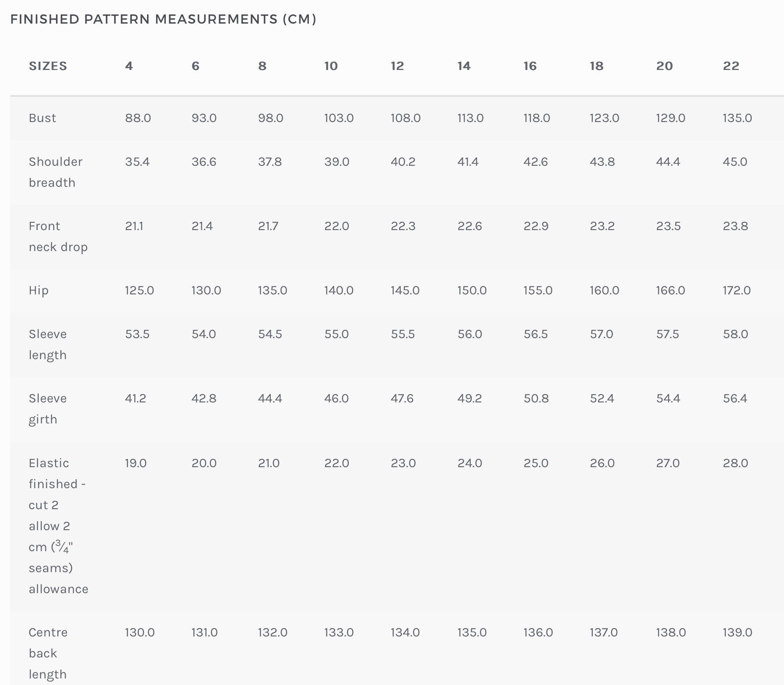Viewport: 784px width, 685px height.
Task: Click the size 12 column header
Action: pos(397,66)
